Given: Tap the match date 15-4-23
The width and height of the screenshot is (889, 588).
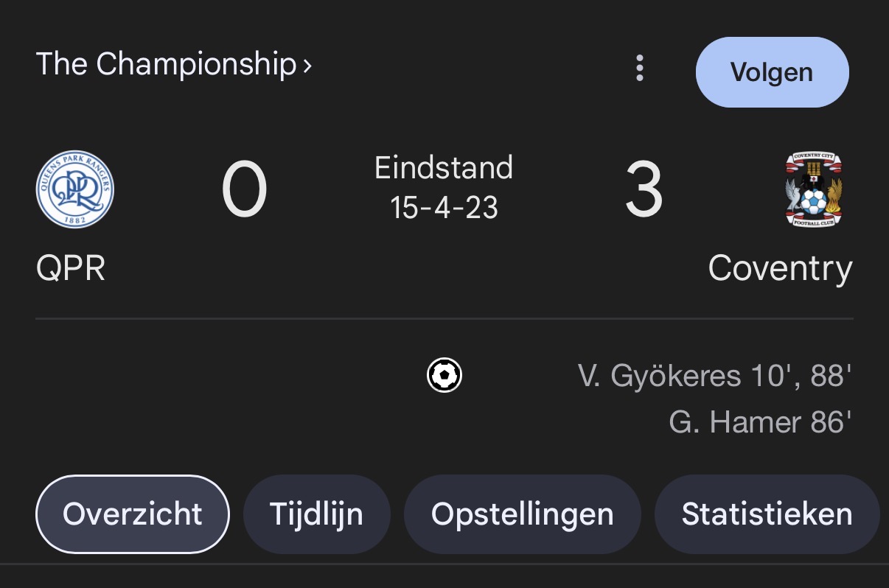Looking at the screenshot, I should [444, 208].
